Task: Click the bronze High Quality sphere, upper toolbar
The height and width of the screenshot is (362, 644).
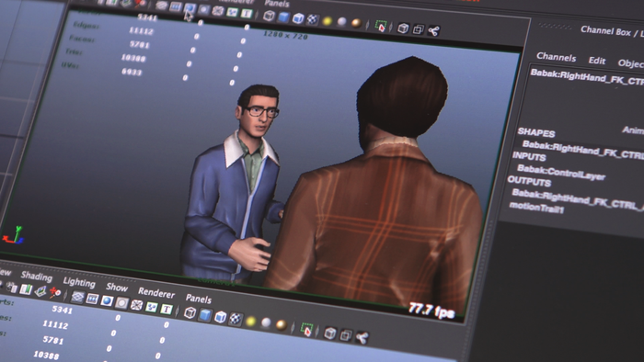Action: pyautogui.click(x=356, y=23)
